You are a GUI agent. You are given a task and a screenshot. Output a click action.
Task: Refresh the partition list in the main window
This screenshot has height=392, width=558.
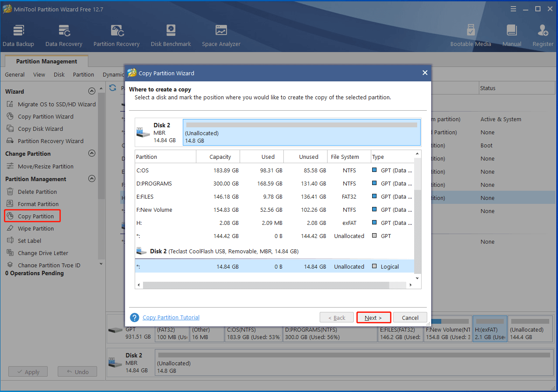113,87
